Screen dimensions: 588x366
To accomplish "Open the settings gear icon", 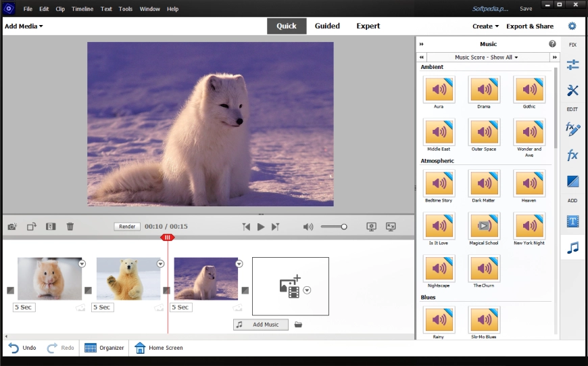I will [572, 26].
